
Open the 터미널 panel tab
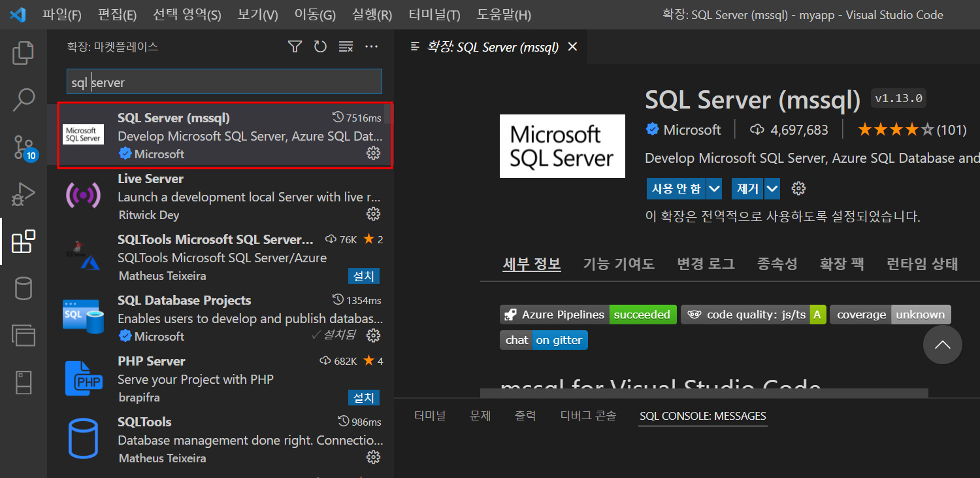click(x=430, y=415)
